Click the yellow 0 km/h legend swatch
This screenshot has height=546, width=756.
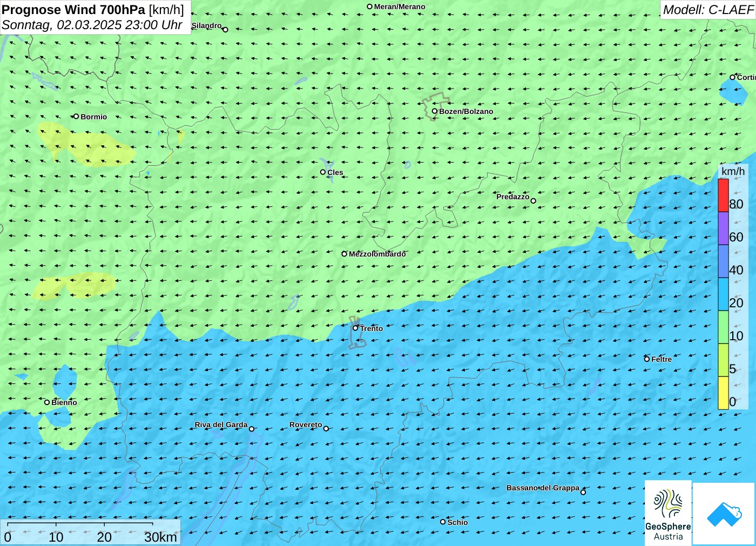723,393
